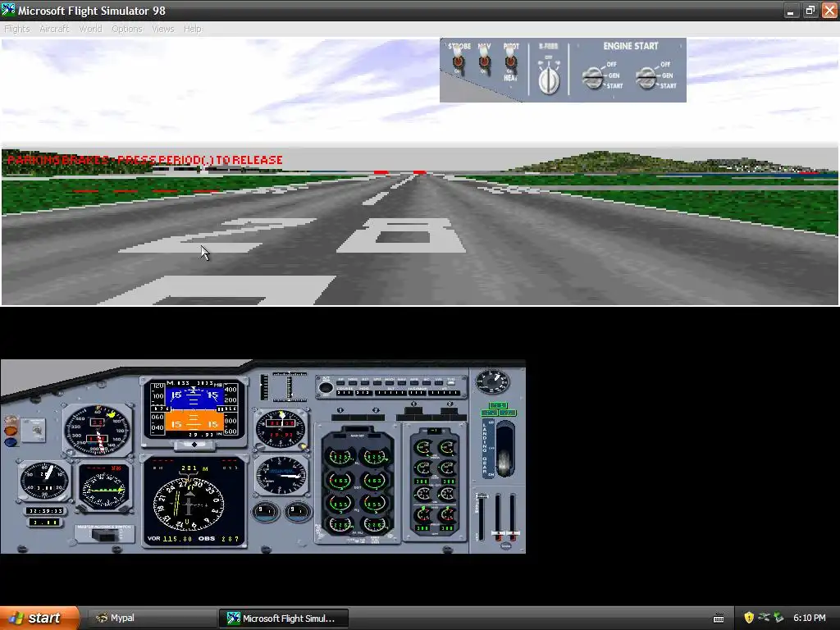The height and width of the screenshot is (630, 840).
Task: Toggle the Master Avionics Switch
Action: [104, 534]
